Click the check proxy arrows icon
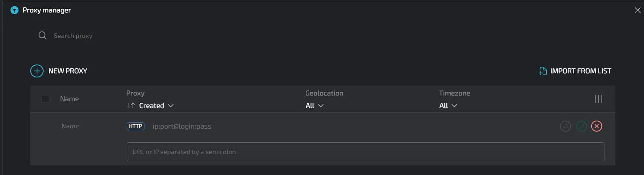This screenshot has height=175, width=644. 565,126
